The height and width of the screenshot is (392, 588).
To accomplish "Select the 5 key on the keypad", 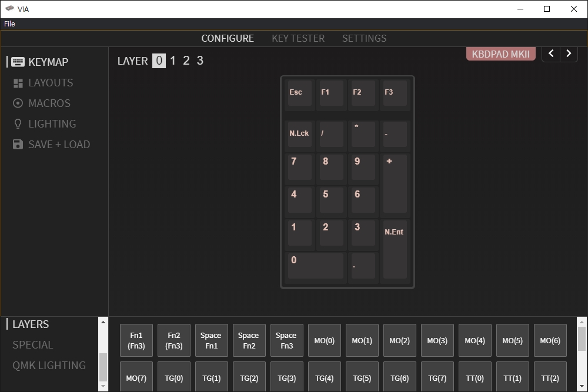I will pyautogui.click(x=331, y=202).
